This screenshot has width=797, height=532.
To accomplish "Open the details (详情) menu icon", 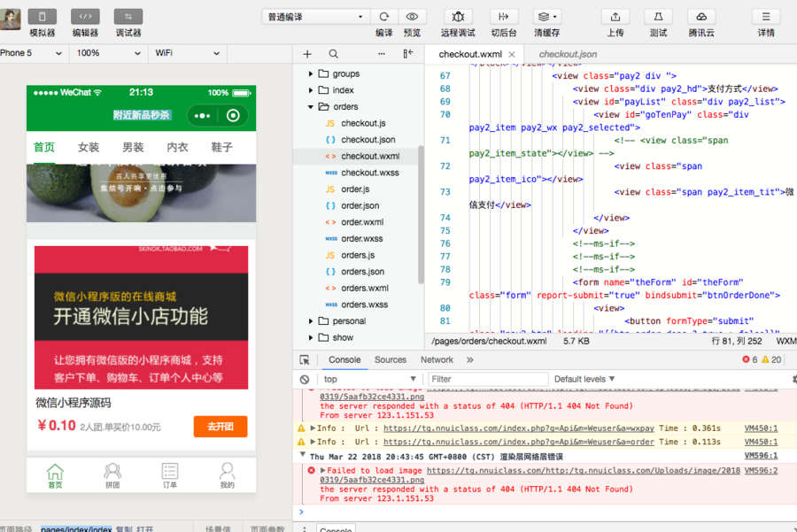I will (766, 17).
